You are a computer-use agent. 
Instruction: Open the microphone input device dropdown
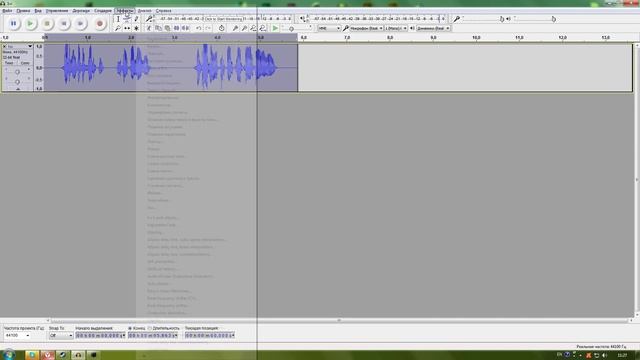pyautogui.click(x=366, y=28)
